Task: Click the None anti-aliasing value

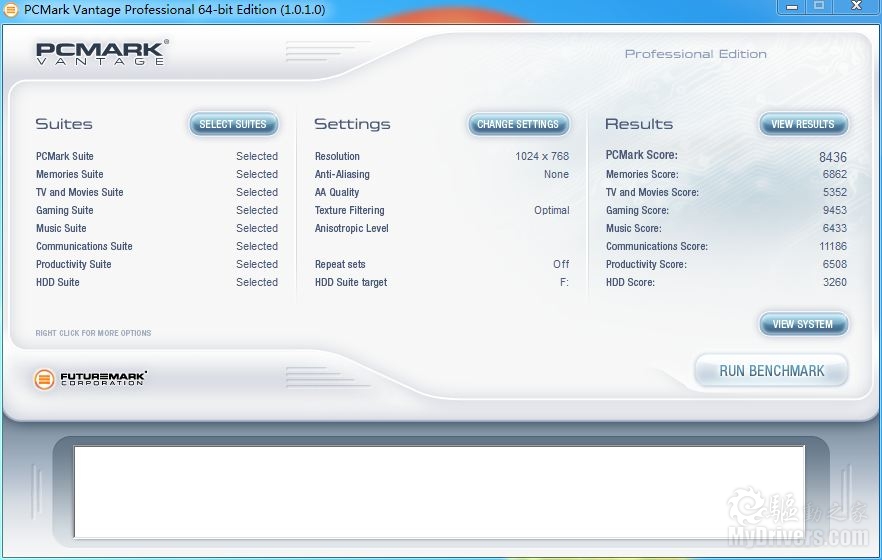Action: [556, 174]
